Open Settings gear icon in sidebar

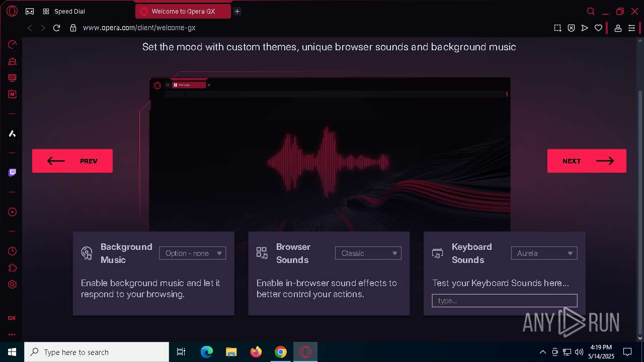pos(12,284)
